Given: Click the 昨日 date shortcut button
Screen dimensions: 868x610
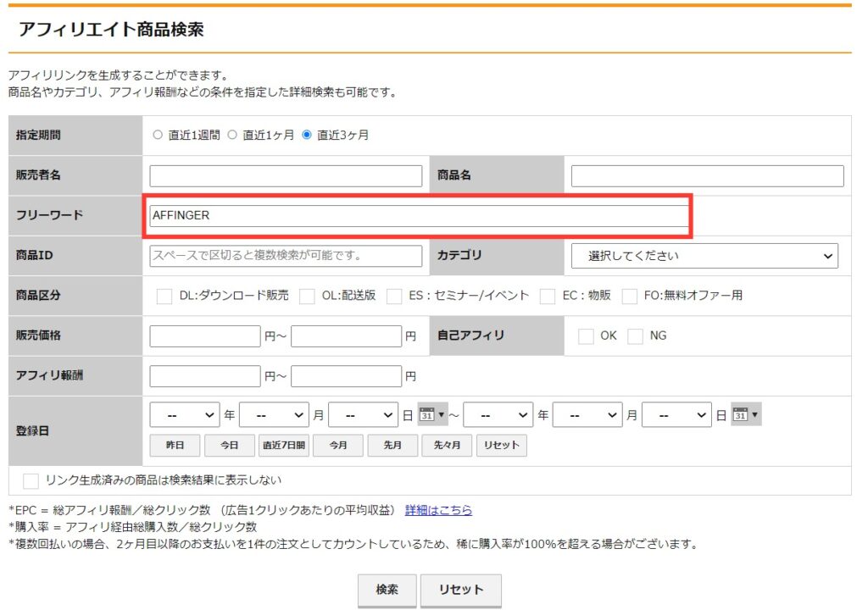Looking at the screenshot, I should pos(174,445).
